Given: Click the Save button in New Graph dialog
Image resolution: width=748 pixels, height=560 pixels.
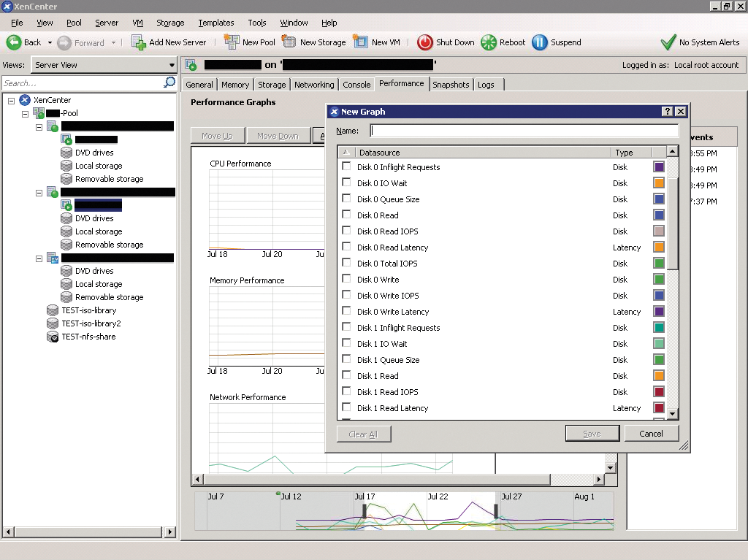Looking at the screenshot, I should pos(592,433).
